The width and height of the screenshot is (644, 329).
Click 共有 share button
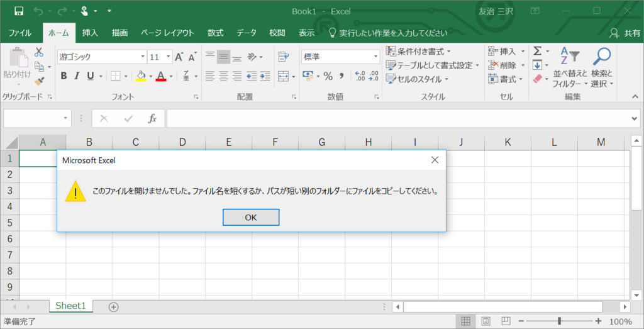[x=625, y=33]
